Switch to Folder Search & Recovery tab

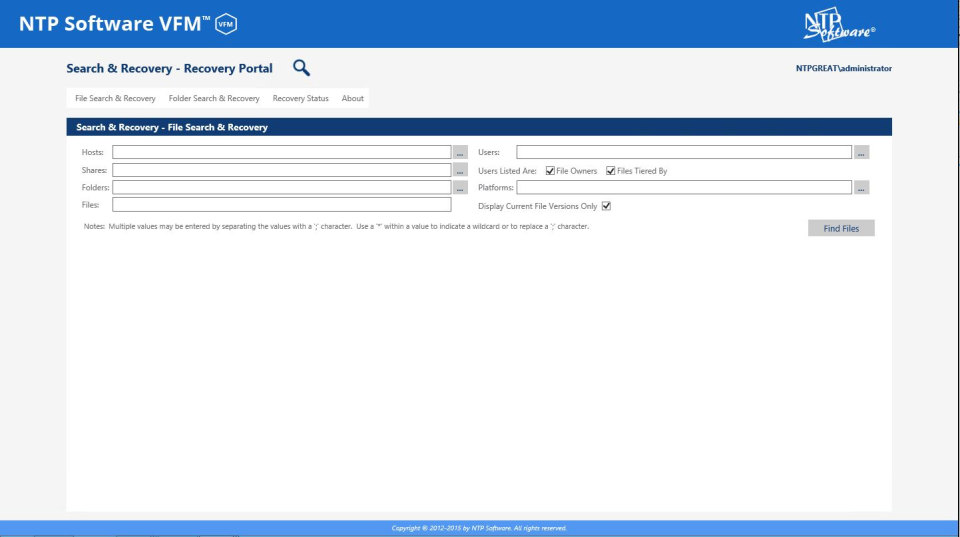(214, 99)
